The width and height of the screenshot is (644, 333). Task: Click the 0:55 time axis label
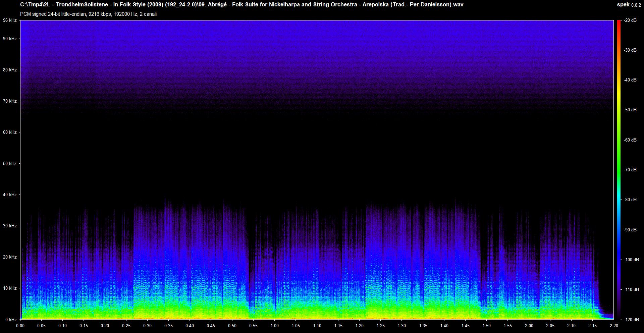pos(253,326)
